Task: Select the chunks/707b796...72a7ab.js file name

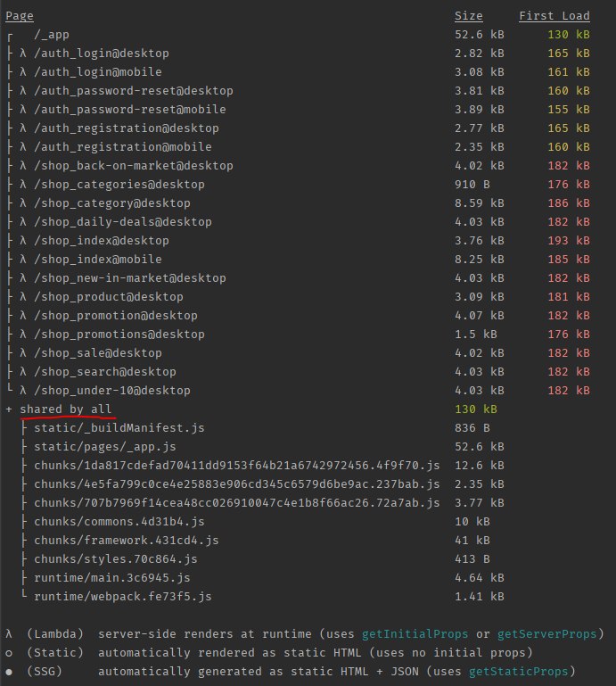Action: (x=237, y=503)
